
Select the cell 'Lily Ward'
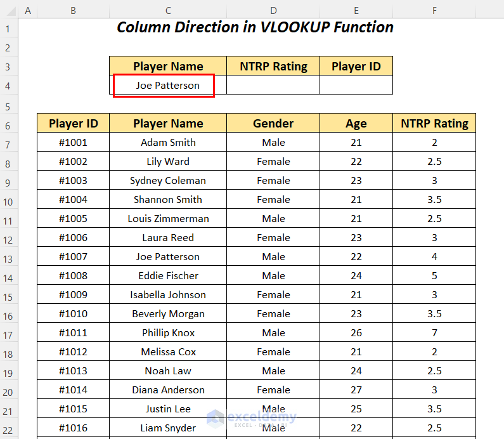[x=168, y=161]
